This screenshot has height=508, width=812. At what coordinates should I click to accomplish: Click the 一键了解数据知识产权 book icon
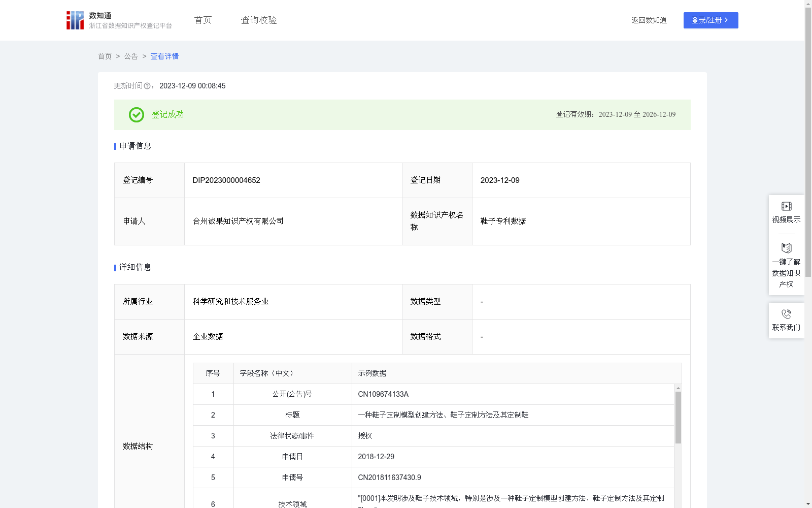[787, 248]
